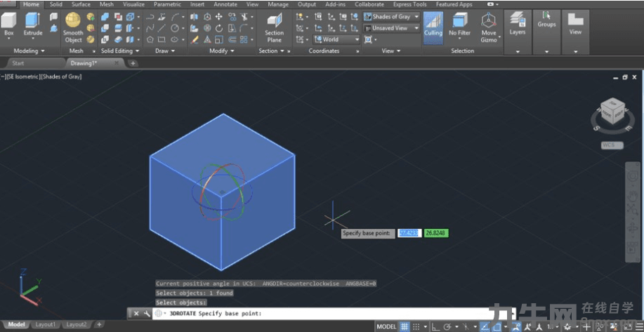The height and width of the screenshot is (332, 644).
Task: Select the Move modify tool
Action: coord(219,17)
